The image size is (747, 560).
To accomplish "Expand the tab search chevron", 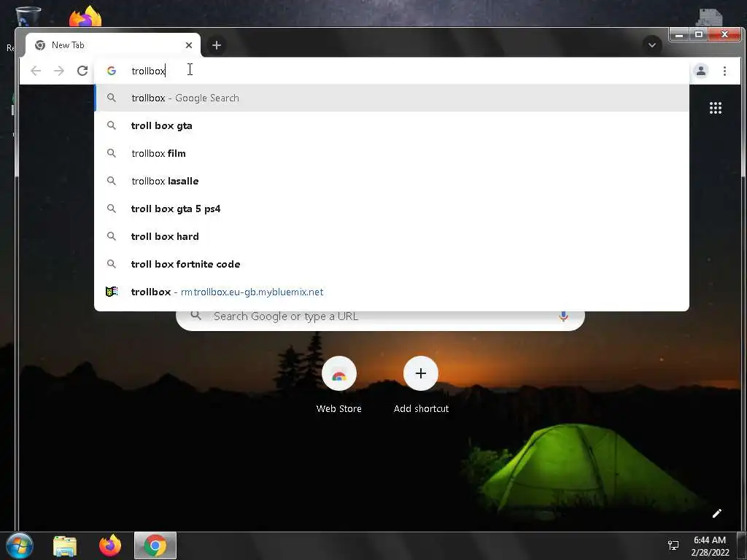I will click(x=652, y=45).
